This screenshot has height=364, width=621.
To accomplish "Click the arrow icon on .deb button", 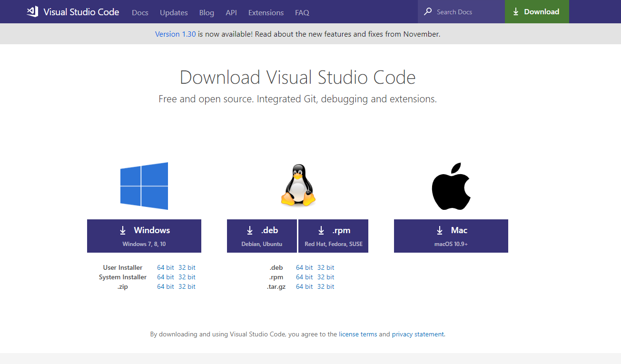I will [250, 230].
